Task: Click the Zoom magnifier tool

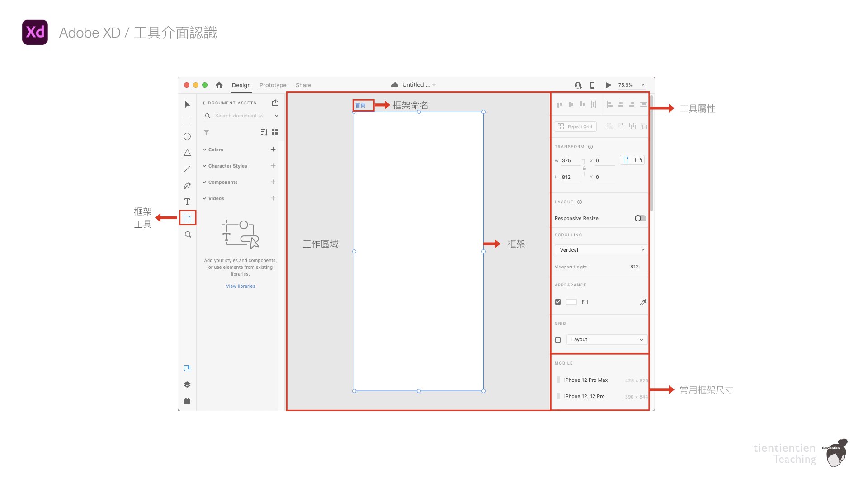Action: tap(188, 235)
